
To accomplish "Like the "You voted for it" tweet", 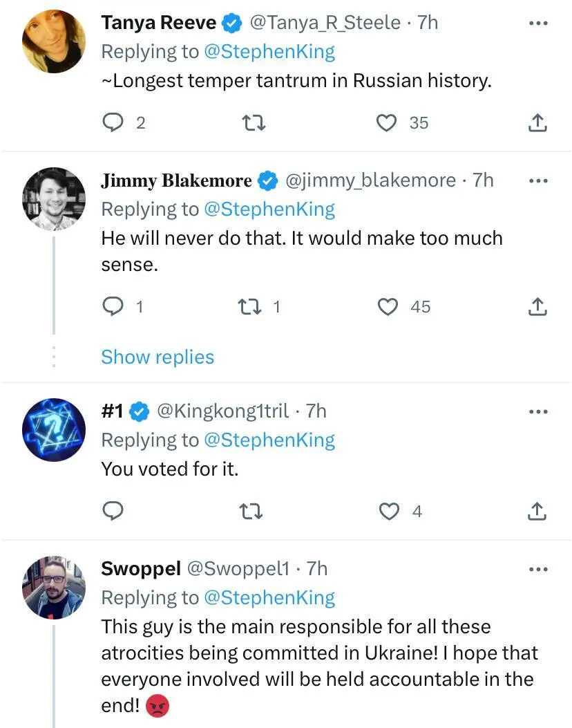I will [390, 511].
